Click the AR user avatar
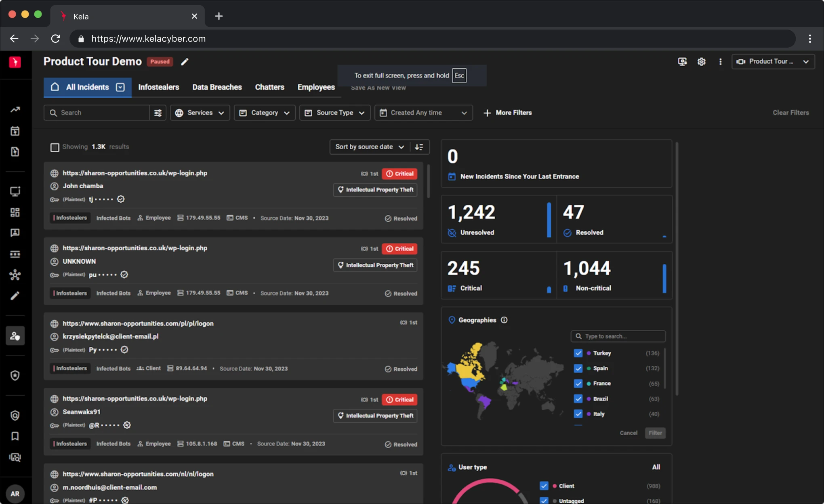The width and height of the screenshot is (824, 504). pos(15,493)
